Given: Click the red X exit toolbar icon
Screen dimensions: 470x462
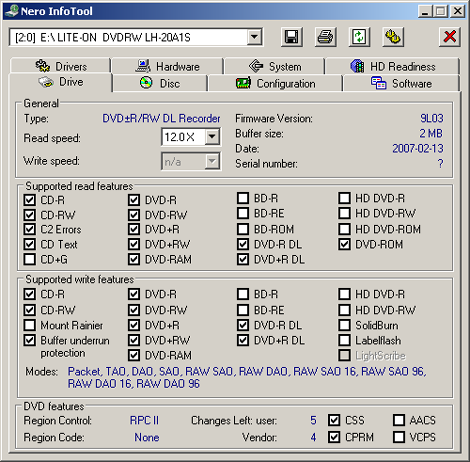Looking at the screenshot, I should point(450,37).
